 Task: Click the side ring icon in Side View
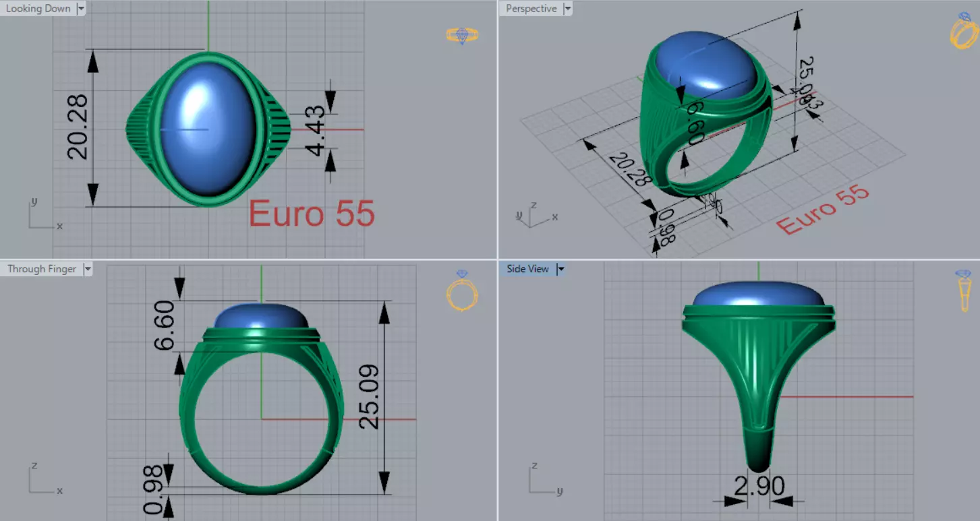963,290
